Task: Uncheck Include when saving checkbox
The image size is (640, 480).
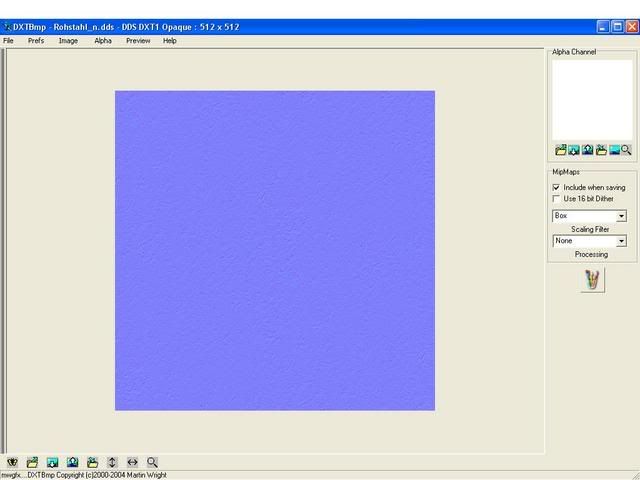Action: (557, 187)
